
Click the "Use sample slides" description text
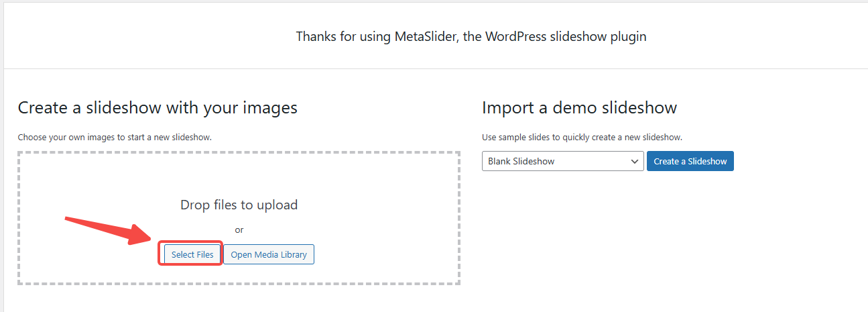(582, 138)
